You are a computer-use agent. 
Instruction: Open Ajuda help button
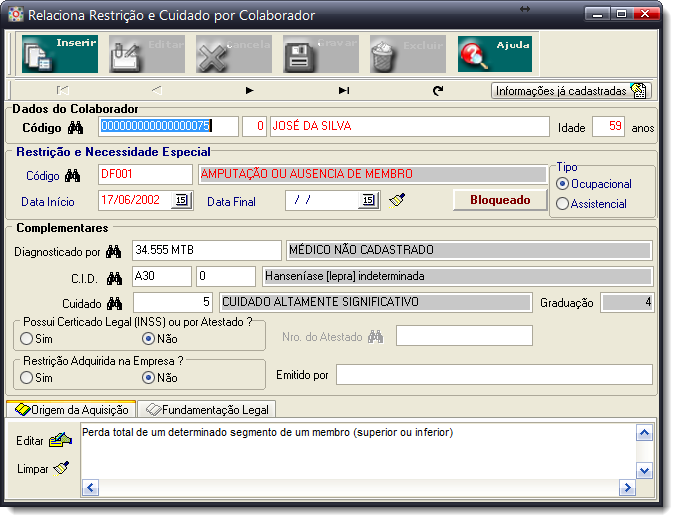coord(495,54)
